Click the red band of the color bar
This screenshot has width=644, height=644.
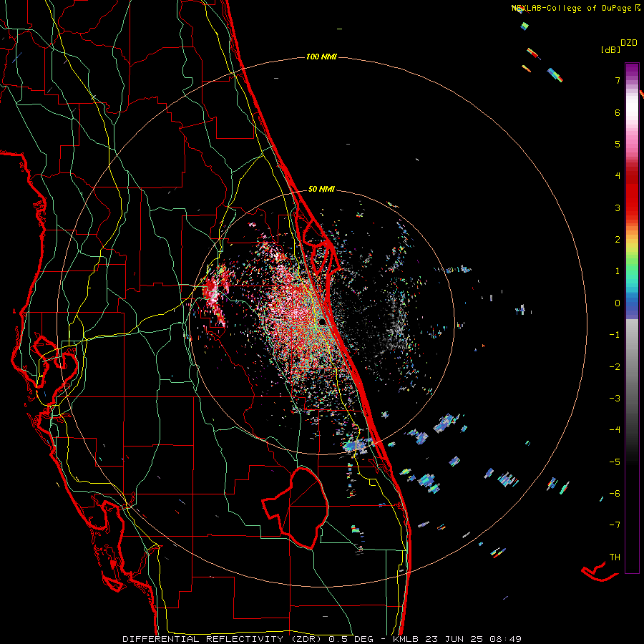point(632,193)
